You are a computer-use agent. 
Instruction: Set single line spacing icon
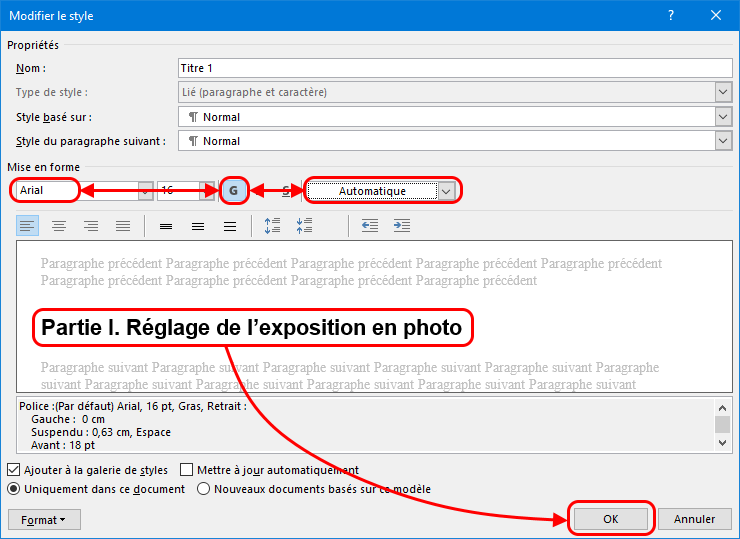pyautogui.click(x=166, y=226)
